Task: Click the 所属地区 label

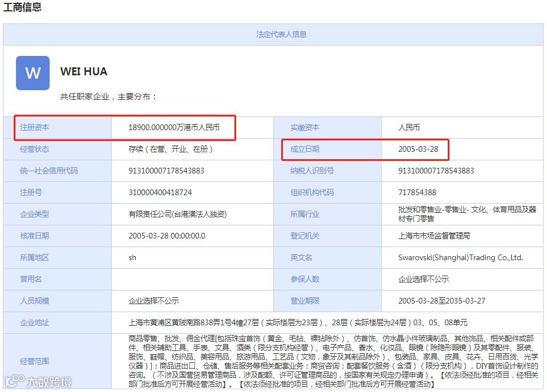Action: (35, 257)
